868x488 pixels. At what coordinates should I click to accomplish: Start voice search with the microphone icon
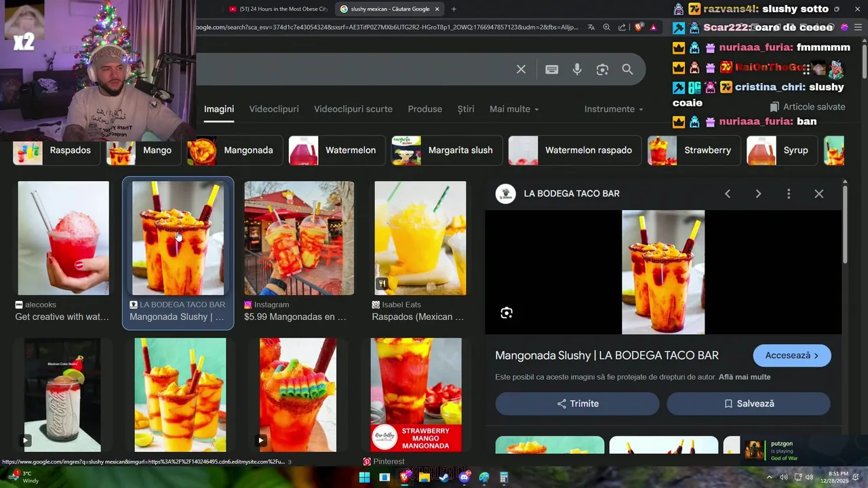pyautogui.click(x=577, y=69)
